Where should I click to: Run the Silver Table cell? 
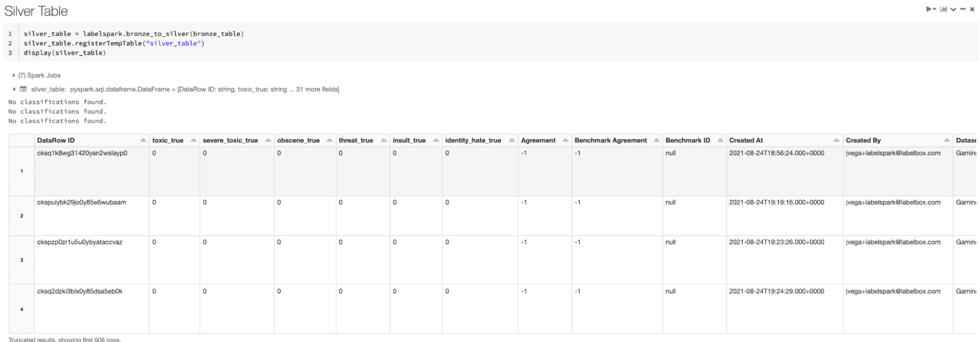(x=929, y=9)
